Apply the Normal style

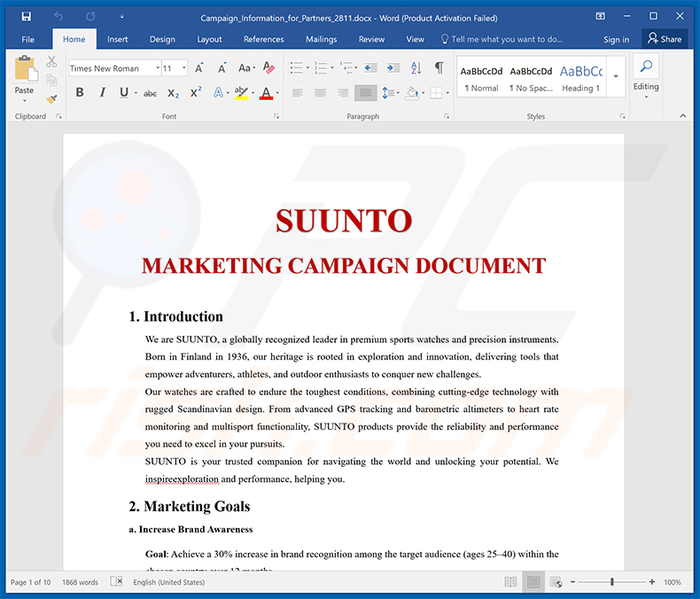(x=481, y=78)
